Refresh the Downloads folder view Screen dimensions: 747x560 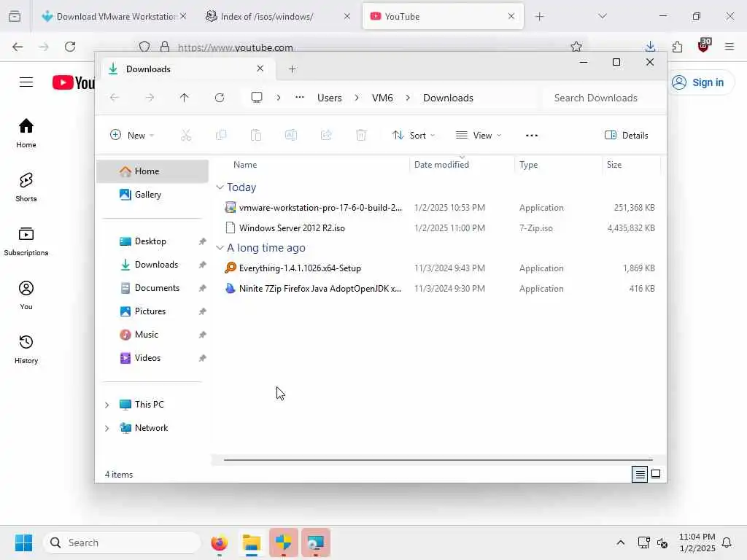tap(220, 98)
